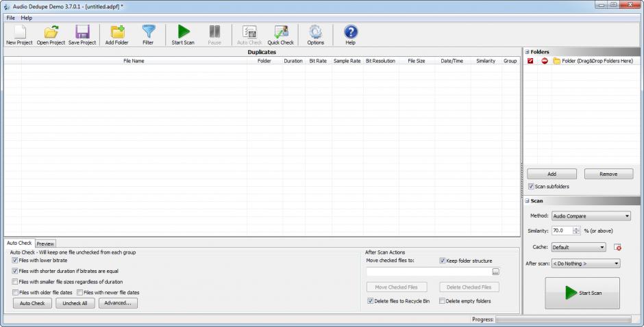This screenshot has height=327, width=644.
Task: Enable Delete empty folders checkbox
Action: 442,301
